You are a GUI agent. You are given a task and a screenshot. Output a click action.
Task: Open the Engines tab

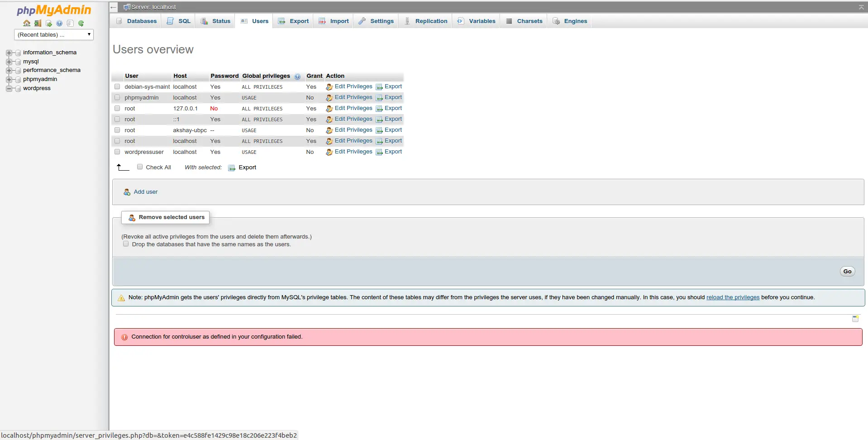570,21
